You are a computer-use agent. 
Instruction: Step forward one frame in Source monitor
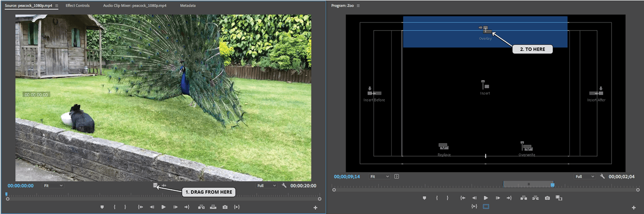(175, 206)
